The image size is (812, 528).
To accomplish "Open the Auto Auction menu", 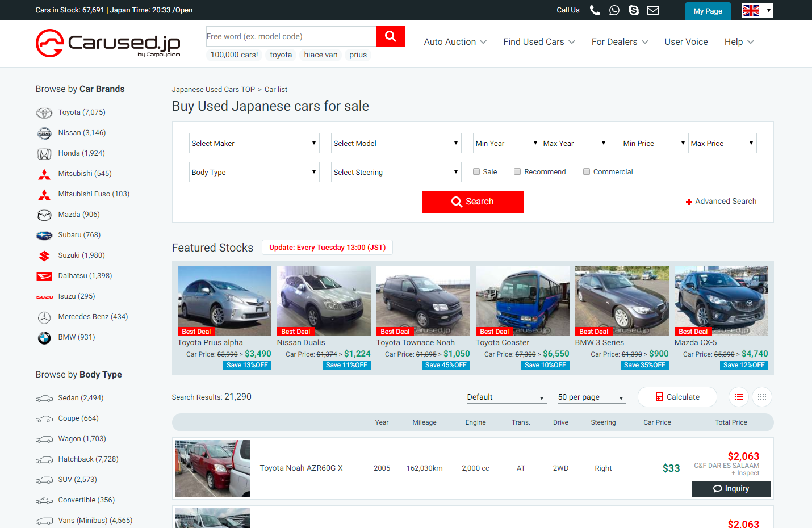I will 455,42.
